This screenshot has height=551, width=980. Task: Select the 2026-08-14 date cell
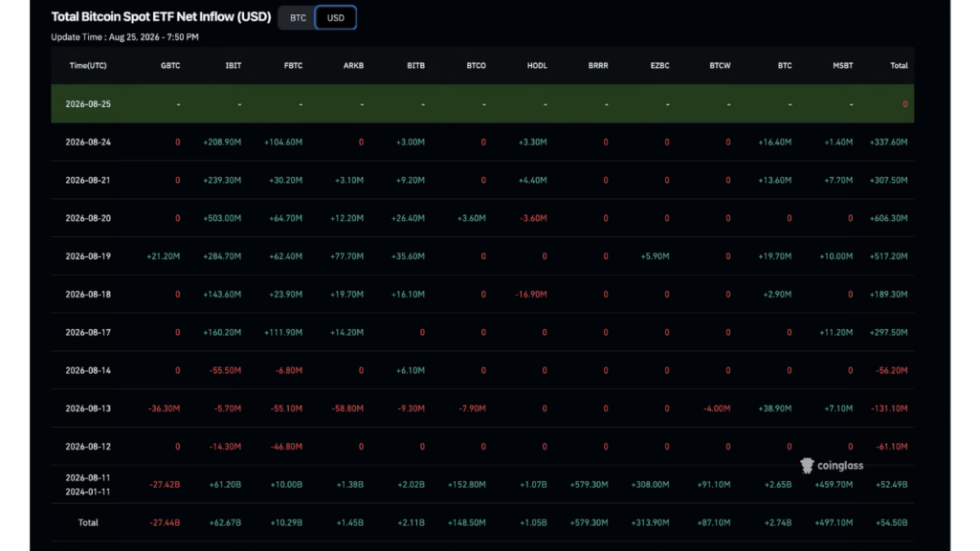click(x=88, y=370)
